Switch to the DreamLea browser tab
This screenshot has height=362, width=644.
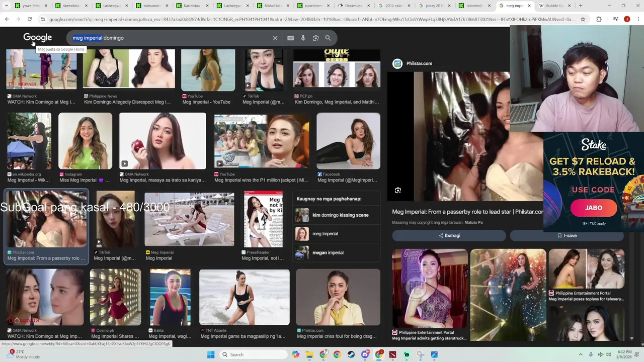(x=355, y=6)
